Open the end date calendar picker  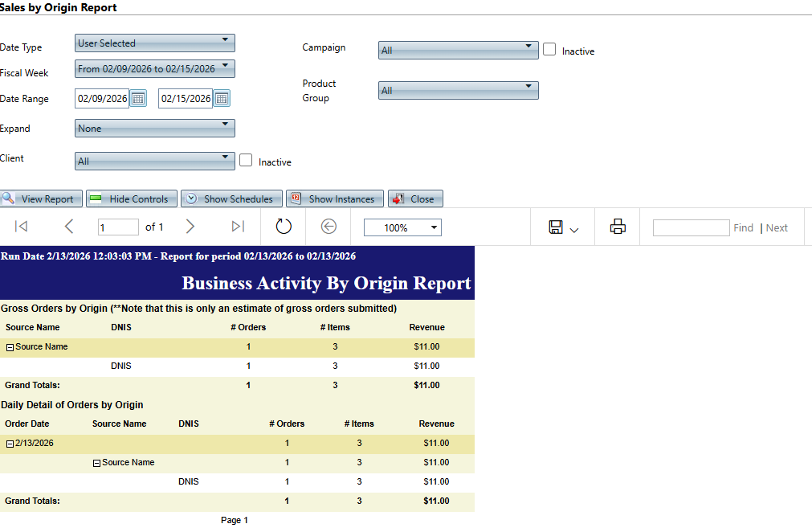(222, 99)
